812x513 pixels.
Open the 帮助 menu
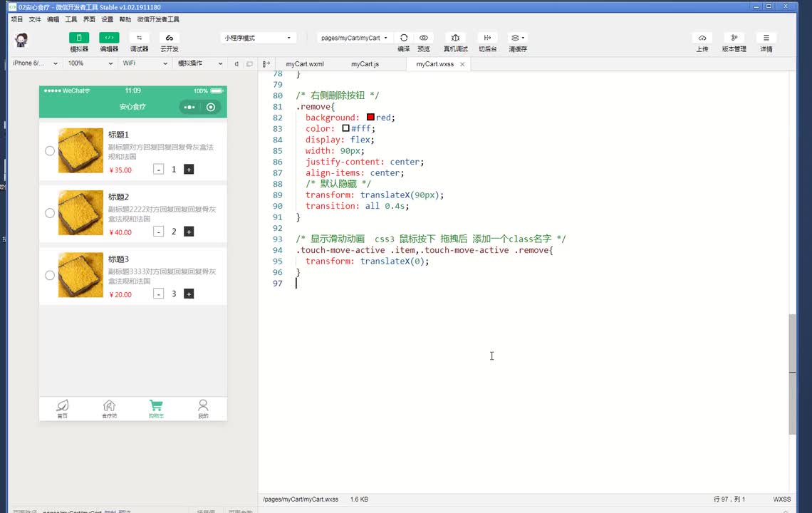(x=125, y=19)
